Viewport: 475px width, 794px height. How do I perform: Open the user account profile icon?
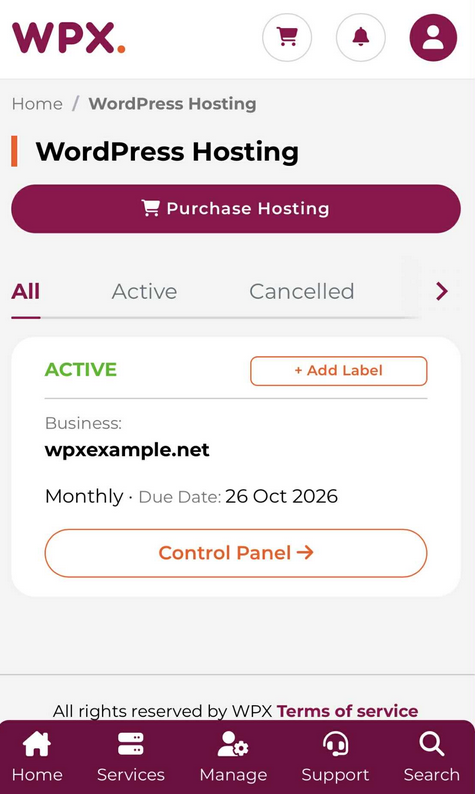point(433,37)
